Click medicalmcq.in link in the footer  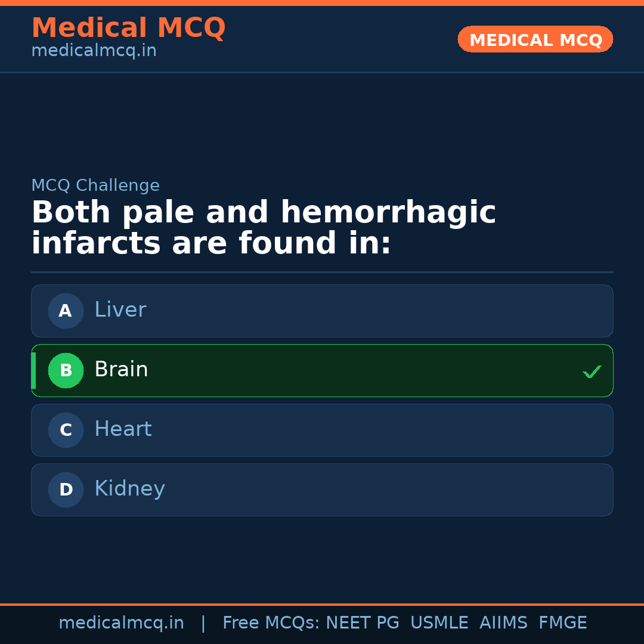pos(122,623)
